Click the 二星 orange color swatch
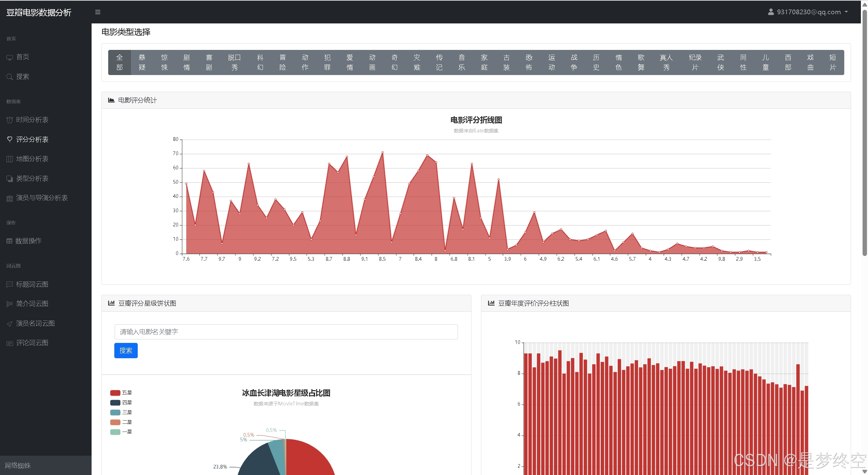Viewport: 868px width, 475px height. pos(115,422)
